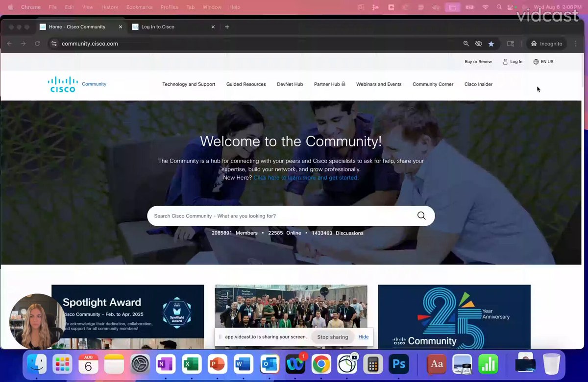588x382 pixels.
Task: Open Community Corner menu
Action: point(433,84)
